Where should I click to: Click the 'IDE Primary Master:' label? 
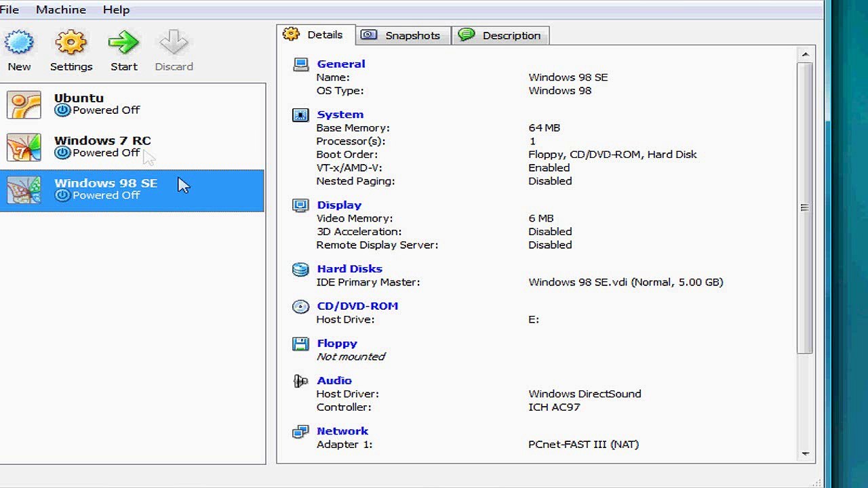click(368, 282)
